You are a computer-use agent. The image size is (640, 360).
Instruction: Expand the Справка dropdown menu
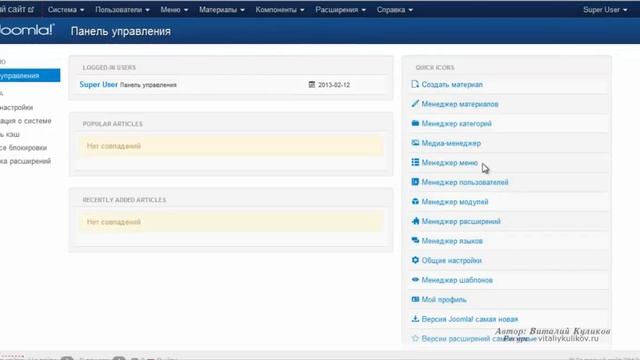(394, 9)
